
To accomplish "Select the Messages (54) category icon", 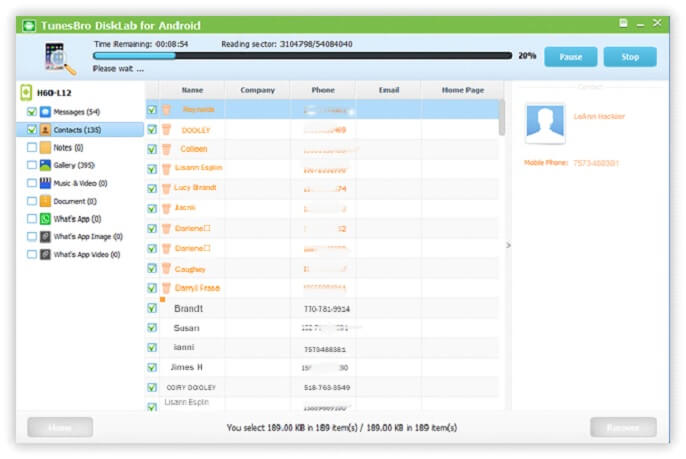I will (46, 112).
